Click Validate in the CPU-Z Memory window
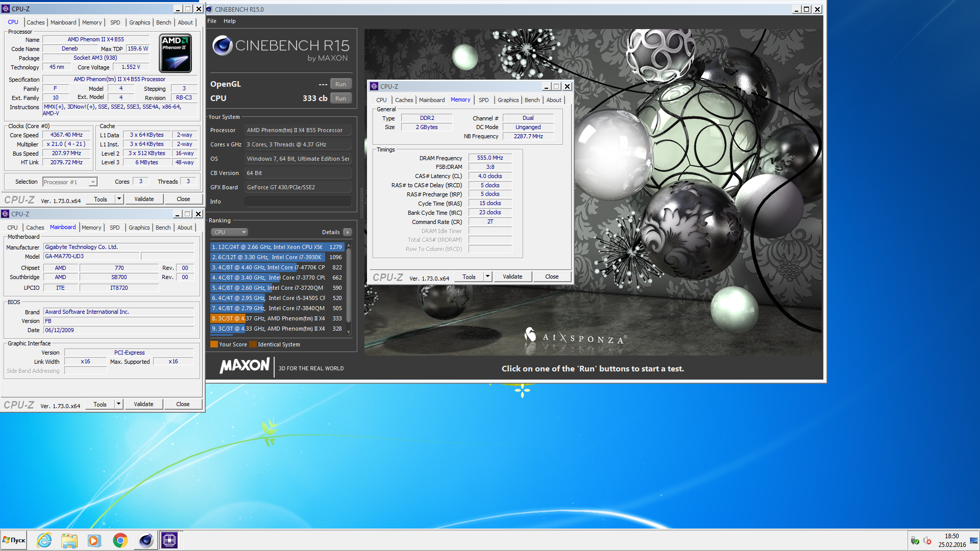 (512, 277)
